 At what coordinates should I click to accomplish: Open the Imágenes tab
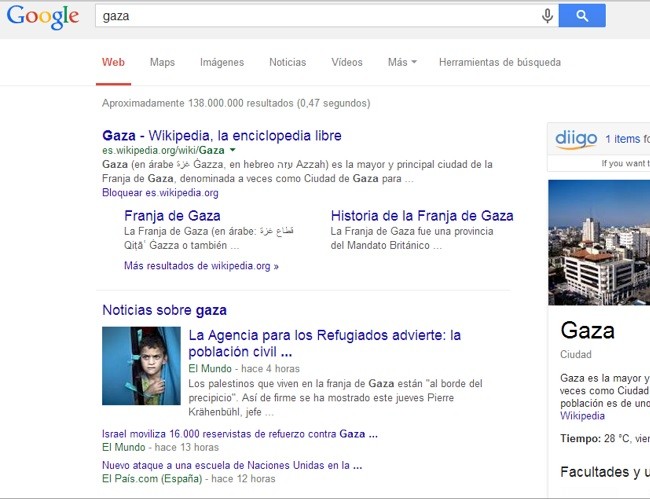[222, 62]
